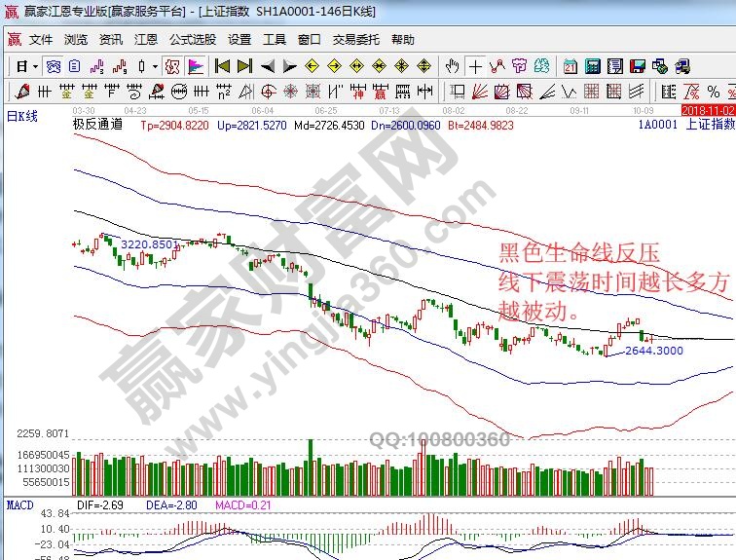Open the 公式选股 menu
The height and width of the screenshot is (560, 736).
pos(193,40)
